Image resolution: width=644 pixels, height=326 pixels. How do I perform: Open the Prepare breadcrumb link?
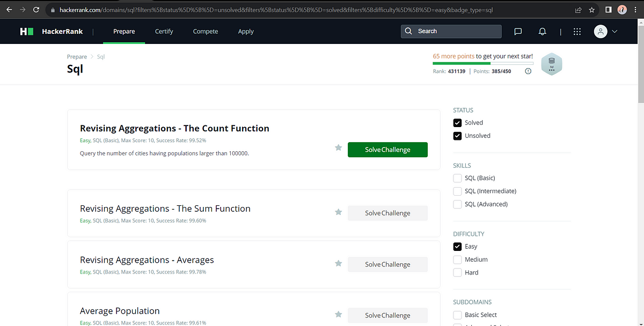point(77,57)
